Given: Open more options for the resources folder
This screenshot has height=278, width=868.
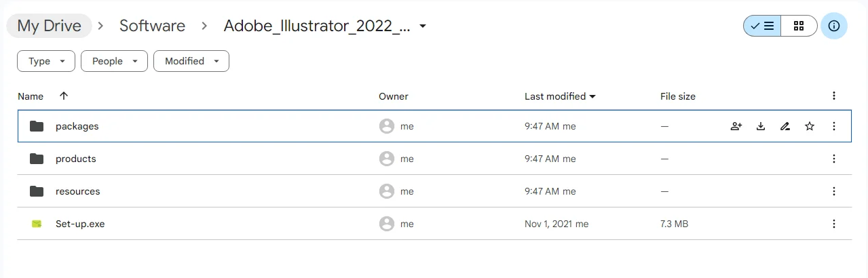Looking at the screenshot, I should (834, 191).
